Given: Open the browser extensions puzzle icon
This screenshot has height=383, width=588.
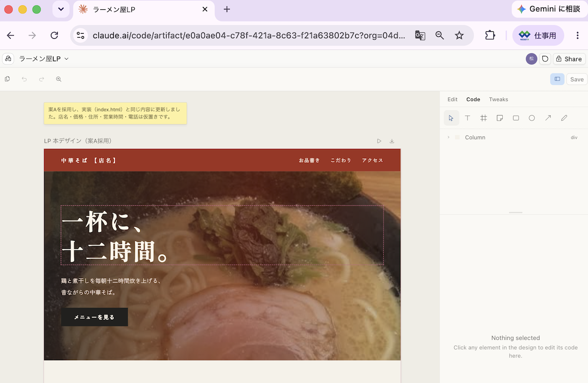Looking at the screenshot, I should (490, 35).
